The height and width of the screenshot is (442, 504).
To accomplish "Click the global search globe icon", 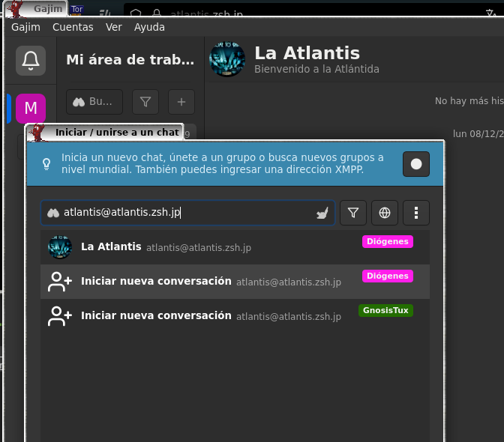I will click(x=385, y=213).
